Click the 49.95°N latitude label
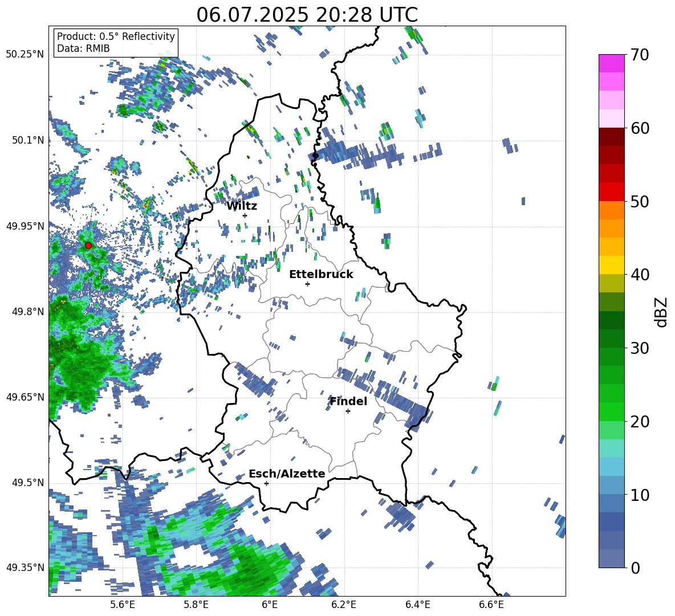This screenshot has width=675, height=616. [x=25, y=226]
